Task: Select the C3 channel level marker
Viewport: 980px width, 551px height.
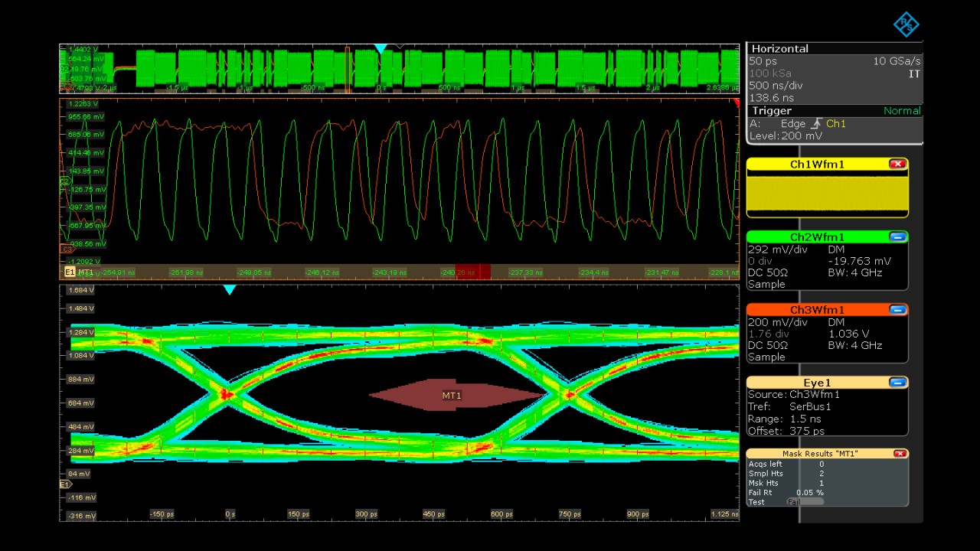Action: (x=67, y=249)
